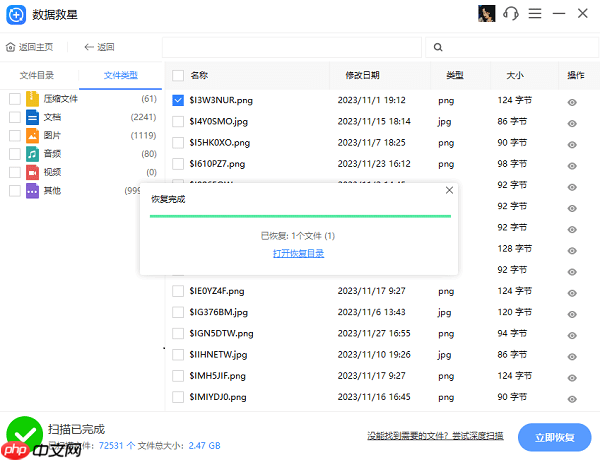Viewport: 600px width, 460px height.
Task: Check the 图片 category checkbox
Action: pos(15,135)
